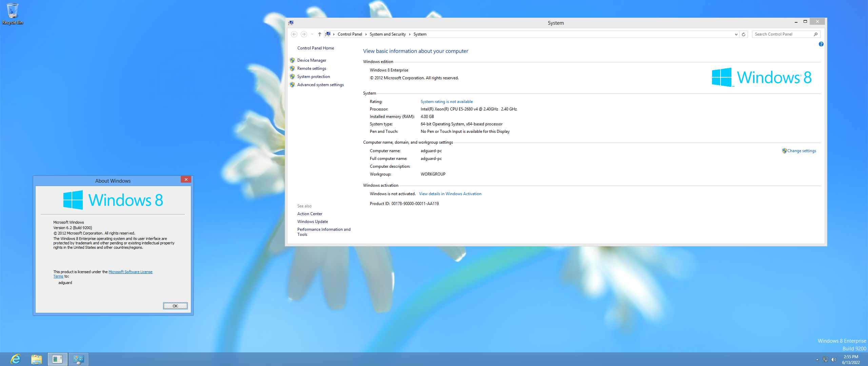868x366 pixels.
Task: Open Remote settings
Action: 312,68
